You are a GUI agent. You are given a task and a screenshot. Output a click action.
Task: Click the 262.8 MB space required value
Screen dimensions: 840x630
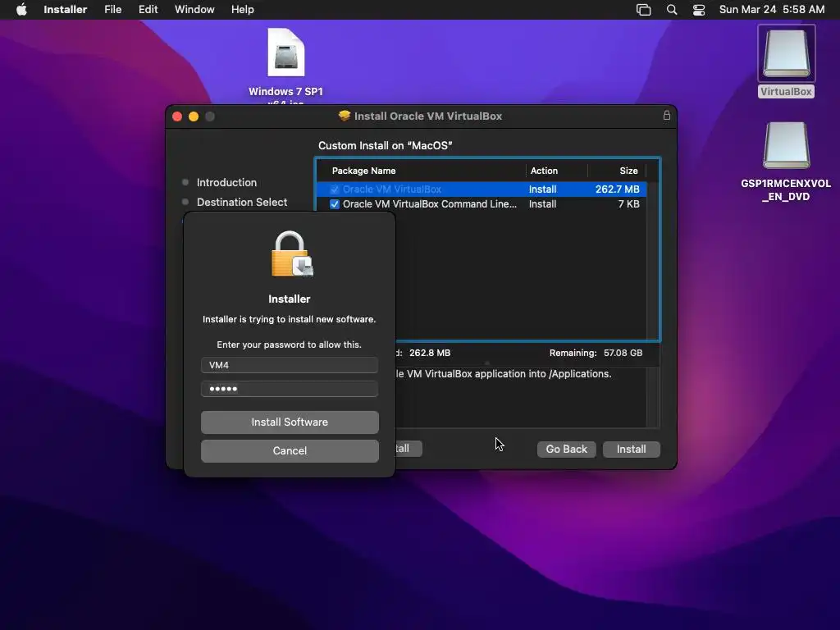(430, 353)
